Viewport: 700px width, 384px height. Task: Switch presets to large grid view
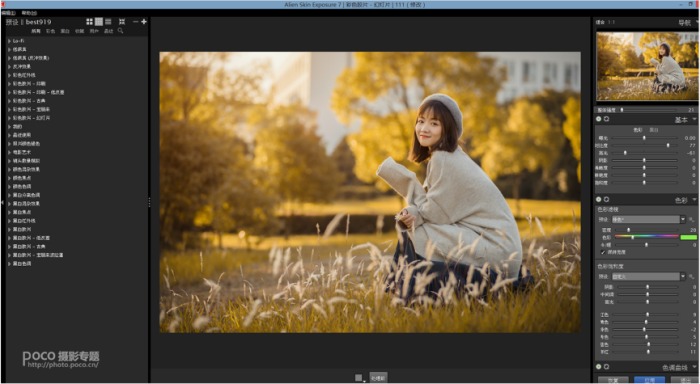coord(89,21)
